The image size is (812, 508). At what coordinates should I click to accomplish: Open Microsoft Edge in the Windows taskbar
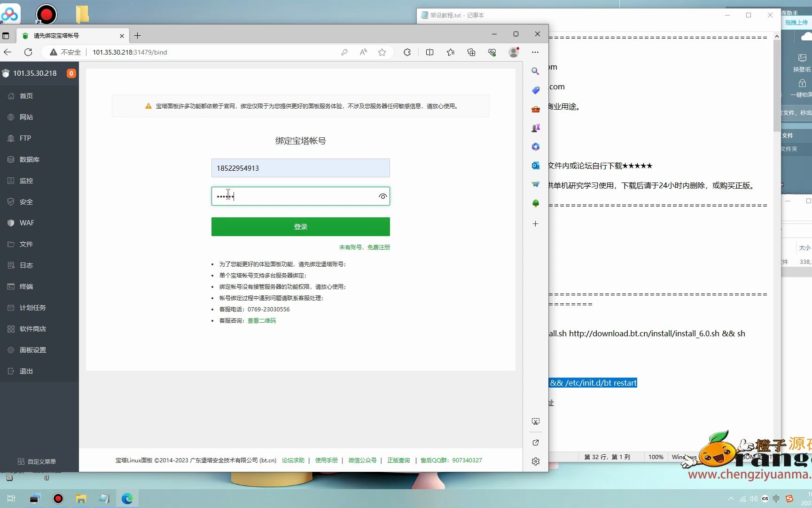127,499
